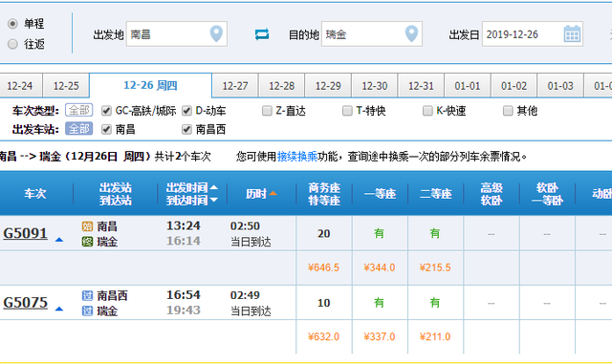612x364 pixels.
Task: Switch to the 12-25 date tab
Action: pos(66,86)
